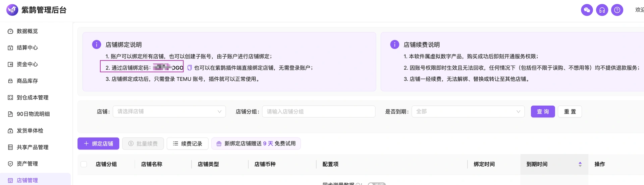Click the 绑定店铺 button

pyautogui.click(x=98, y=144)
